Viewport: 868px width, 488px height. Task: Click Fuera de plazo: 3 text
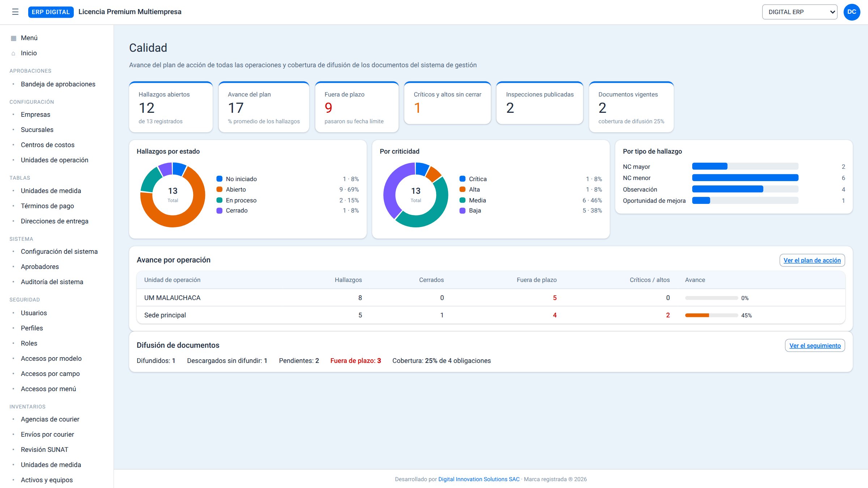(356, 361)
